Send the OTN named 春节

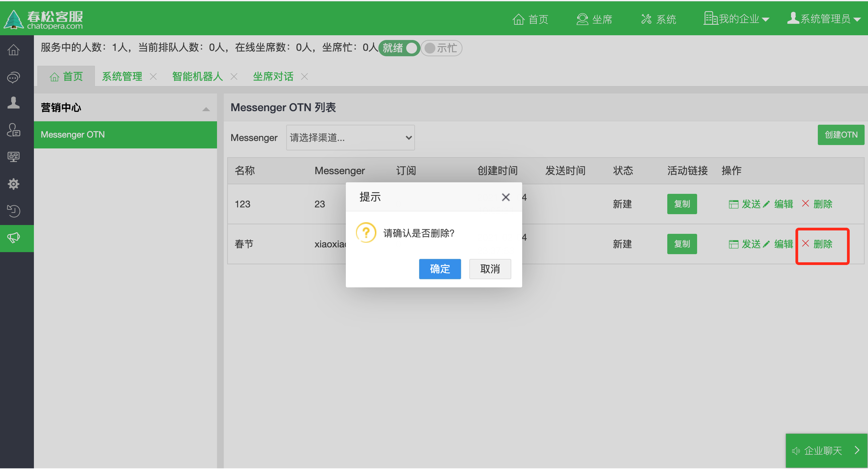click(745, 244)
